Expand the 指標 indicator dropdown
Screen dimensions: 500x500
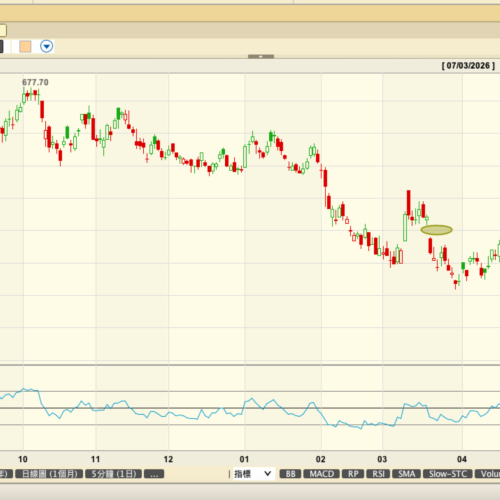(253, 474)
